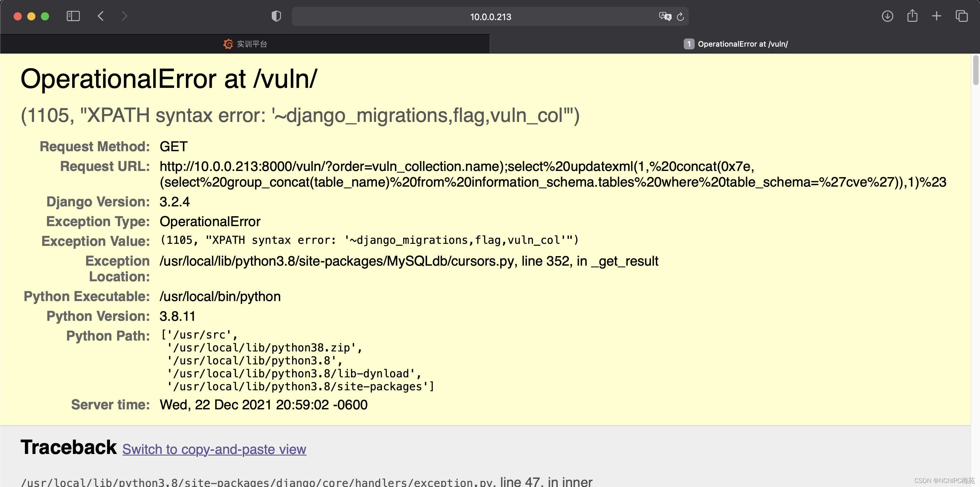The height and width of the screenshot is (487, 980).
Task: Open Switch to copy-and-paste view link
Action: [x=214, y=449]
